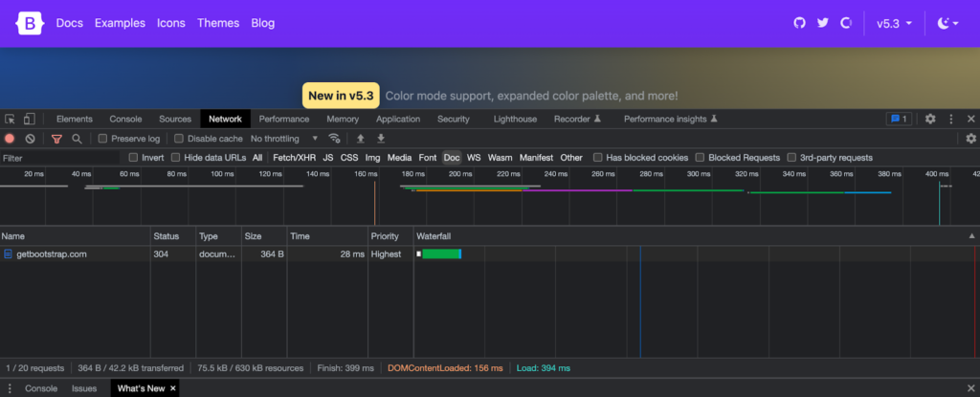Viewport: 980px width, 397px height.
Task: Open the Themes navigation link
Action: pos(218,23)
